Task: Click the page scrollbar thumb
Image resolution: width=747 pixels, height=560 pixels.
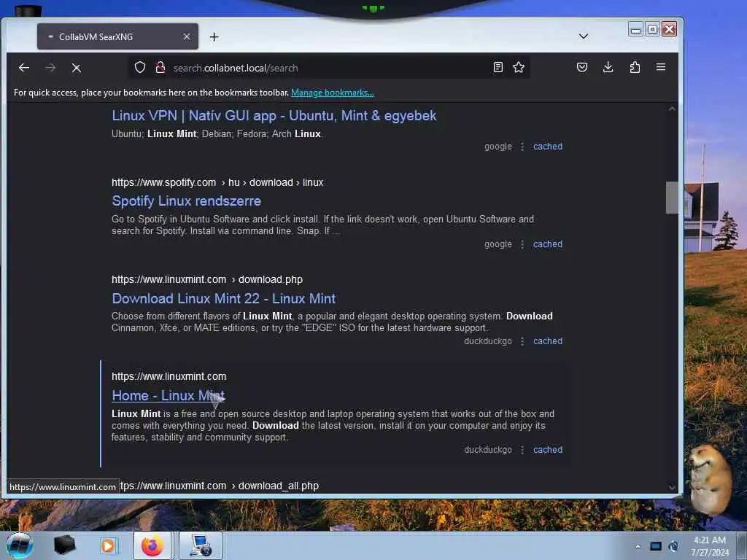Action: click(x=671, y=197)
